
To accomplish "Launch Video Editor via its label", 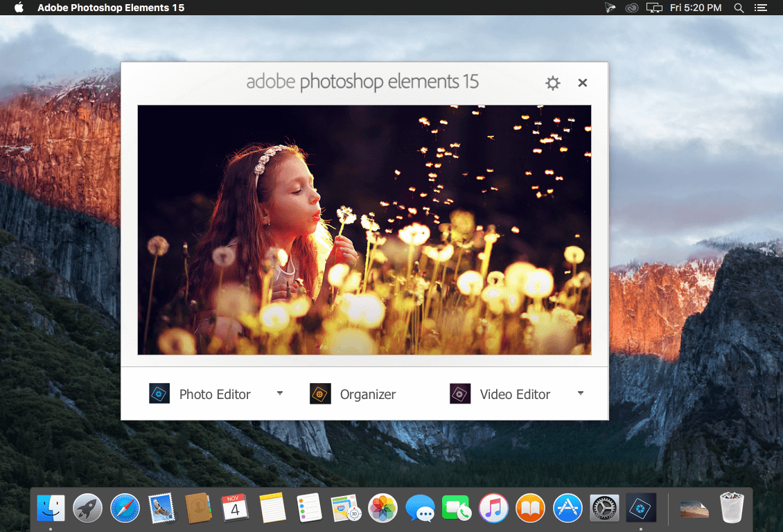I will click(x=515, y=394).
